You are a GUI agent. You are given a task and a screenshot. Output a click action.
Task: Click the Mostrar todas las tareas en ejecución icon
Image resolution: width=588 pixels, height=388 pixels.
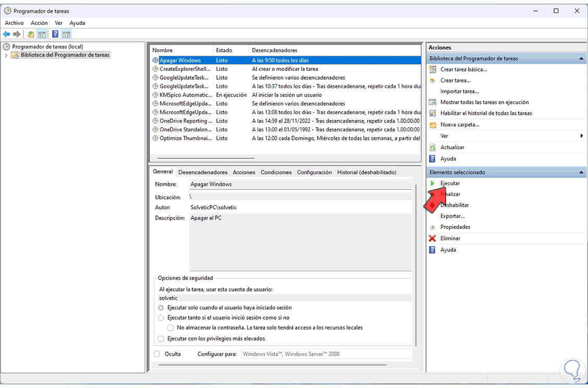pyautogui.click(x=432, y=102)
